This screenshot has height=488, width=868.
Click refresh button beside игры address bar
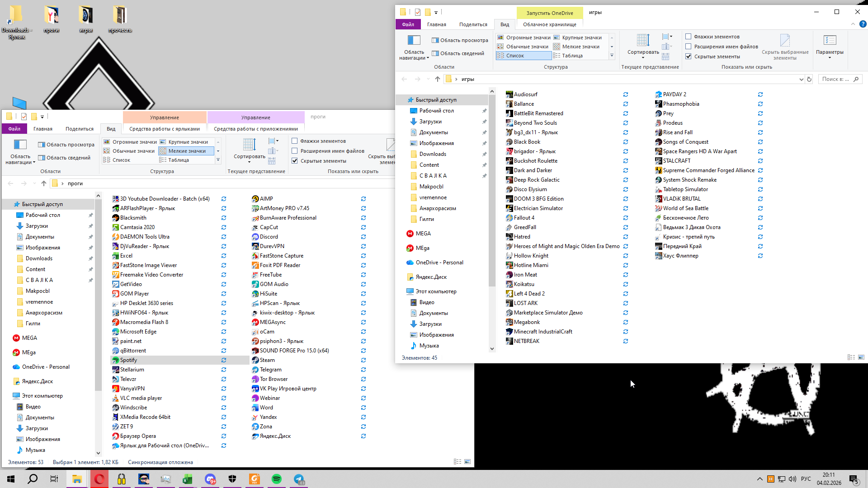coord(809,79)
